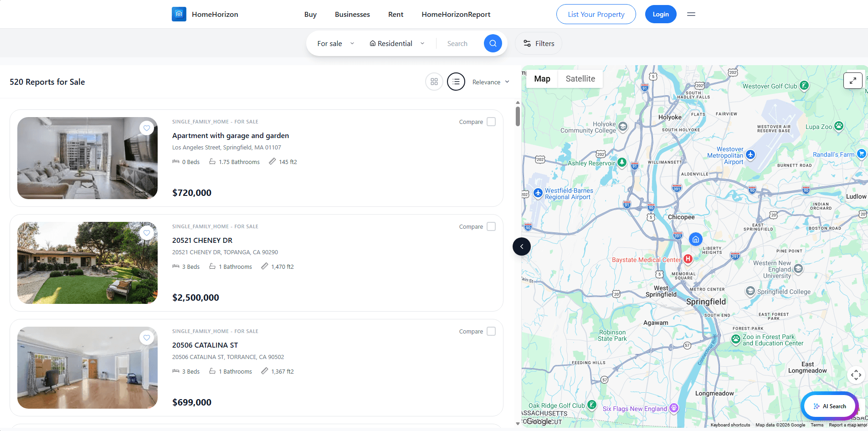
Task: Click Westover Metropolitan Airport marker
Action: 750,154
